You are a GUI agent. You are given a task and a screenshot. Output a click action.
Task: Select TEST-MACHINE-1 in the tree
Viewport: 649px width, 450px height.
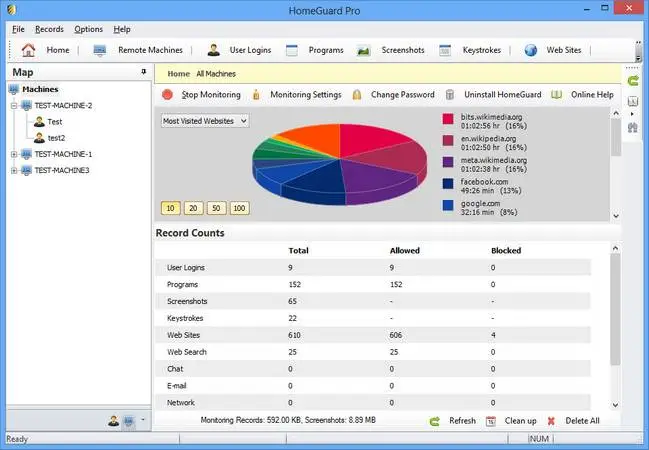coord(63,154)
